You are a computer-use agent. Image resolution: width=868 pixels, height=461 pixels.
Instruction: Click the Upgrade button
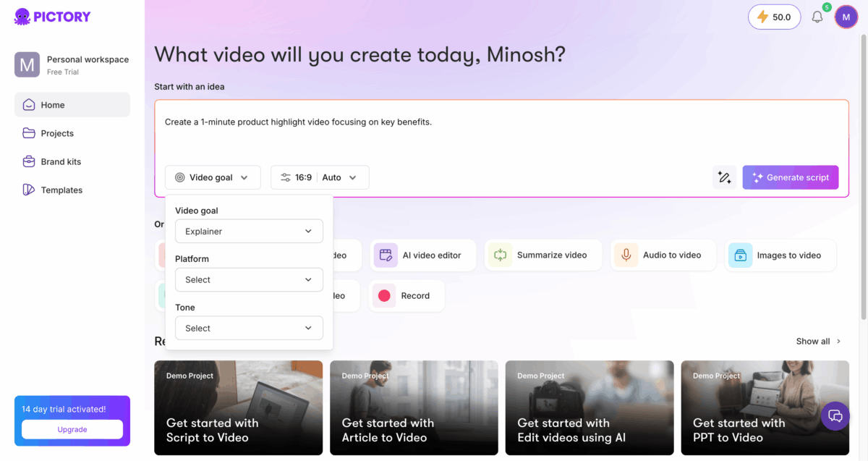coord(72,429)
